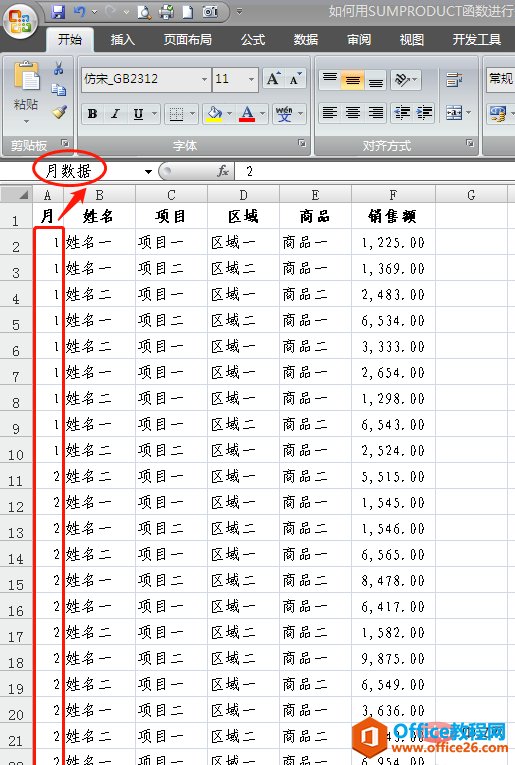The height and width of the screenshot is (765, 515).
Task: Toggle Middle Align (highlighted)
Action: (x=353, y=80)
